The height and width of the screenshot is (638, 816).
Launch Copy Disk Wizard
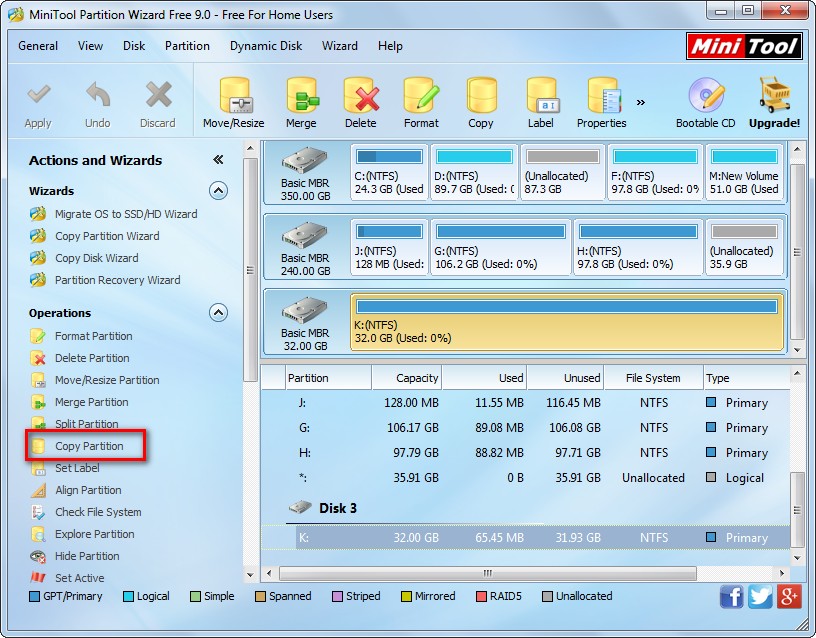point(84,258)
